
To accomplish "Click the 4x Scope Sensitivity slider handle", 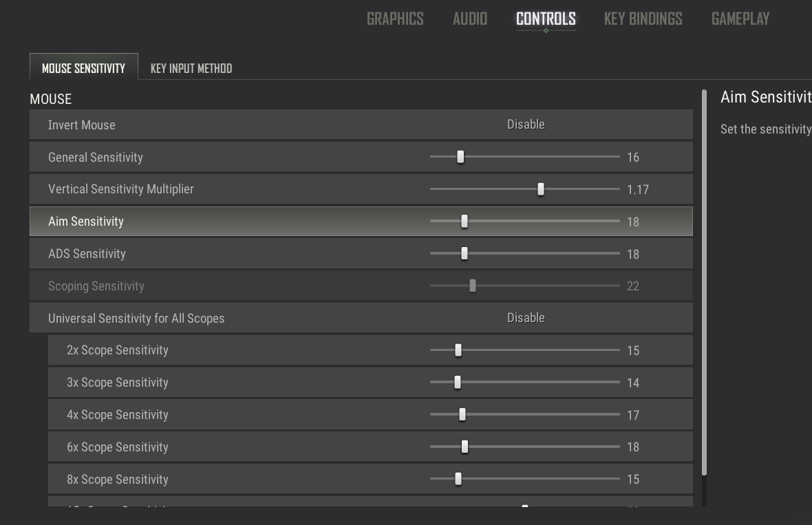I will coord(462,414).
